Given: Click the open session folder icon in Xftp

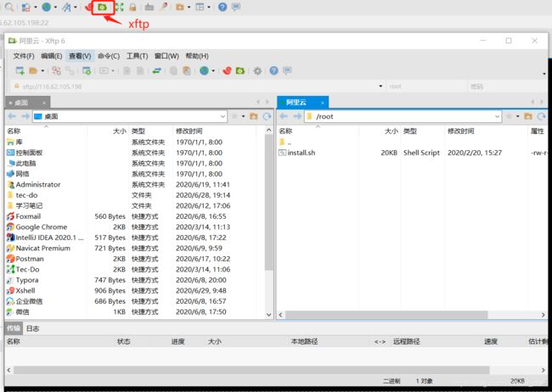Looking at the screenshot, I should 33,70.
